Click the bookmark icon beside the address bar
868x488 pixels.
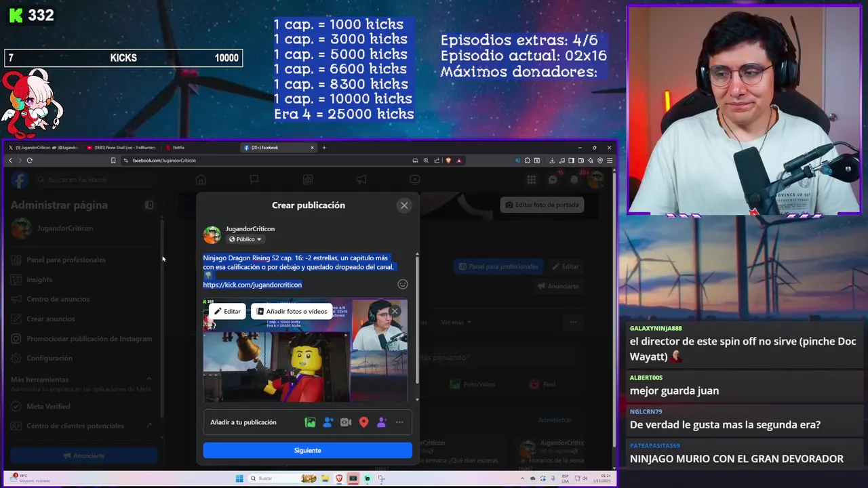click(x=113, y=161)
